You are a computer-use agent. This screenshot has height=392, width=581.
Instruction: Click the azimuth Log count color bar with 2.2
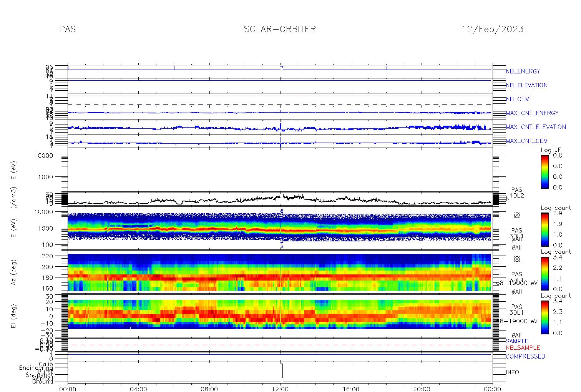(545, 273)
